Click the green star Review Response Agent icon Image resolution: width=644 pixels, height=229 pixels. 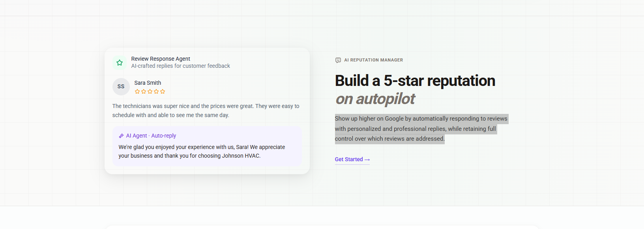pos(120,63)
